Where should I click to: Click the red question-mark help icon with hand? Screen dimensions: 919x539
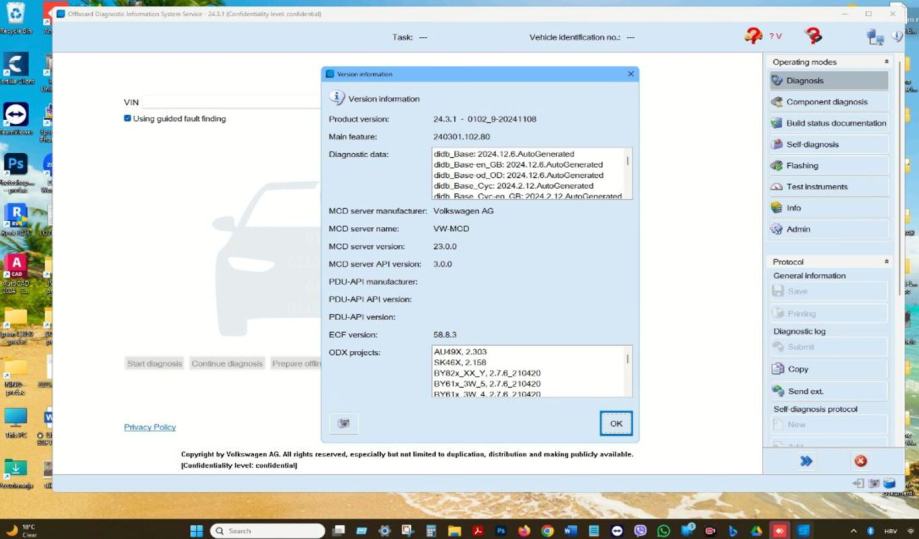[753, 36]
